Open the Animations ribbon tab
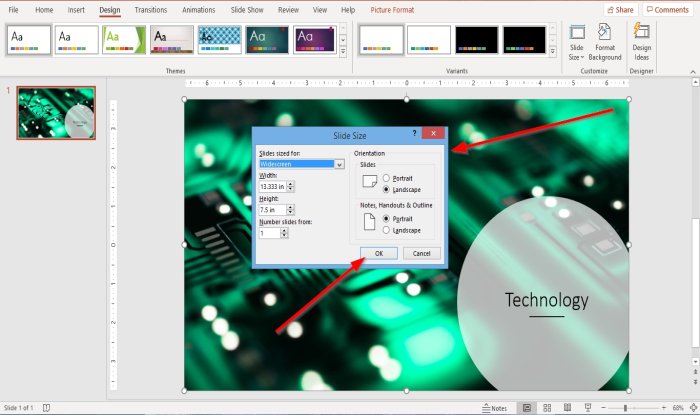Screen dimensions: 700x415 (199, 10)
